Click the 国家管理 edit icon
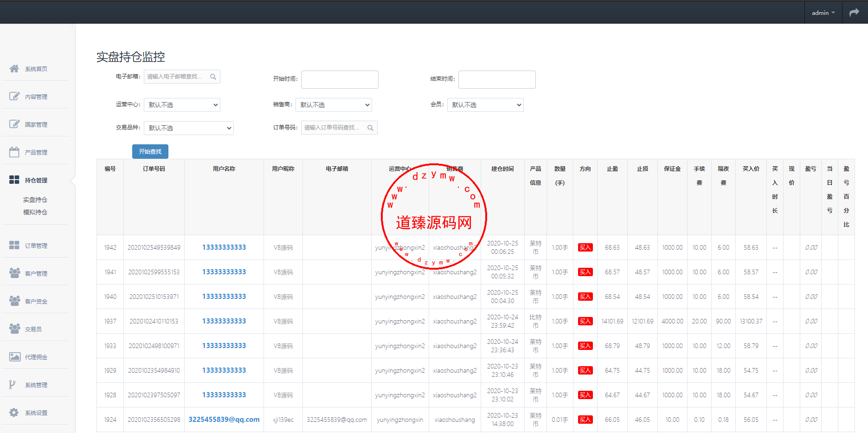This screenshot has height=433, width=868. coord(14,124)
